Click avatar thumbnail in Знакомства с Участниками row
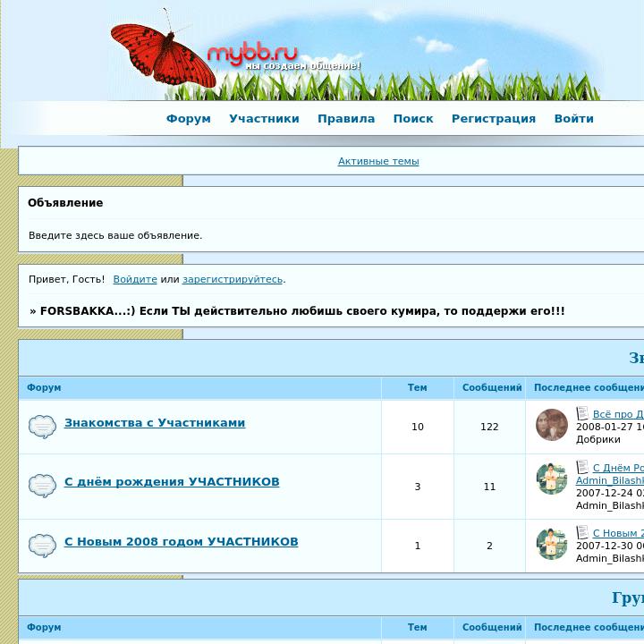The height and width of the screenshot is (644, 644). (x=552, y=425)
